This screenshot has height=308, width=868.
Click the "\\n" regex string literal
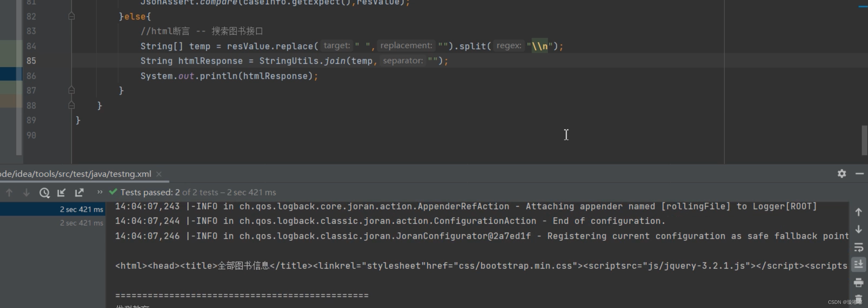[x=540, y=46]
